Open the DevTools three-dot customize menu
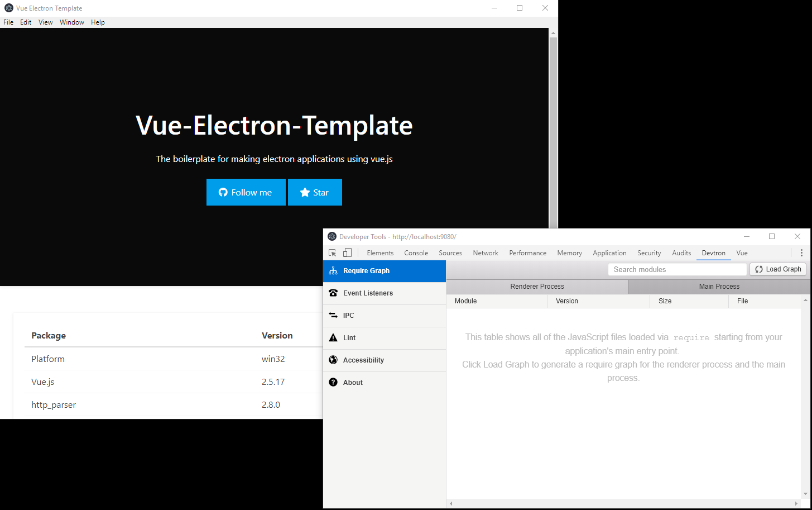The image size is (812, 510). point(801,253)
